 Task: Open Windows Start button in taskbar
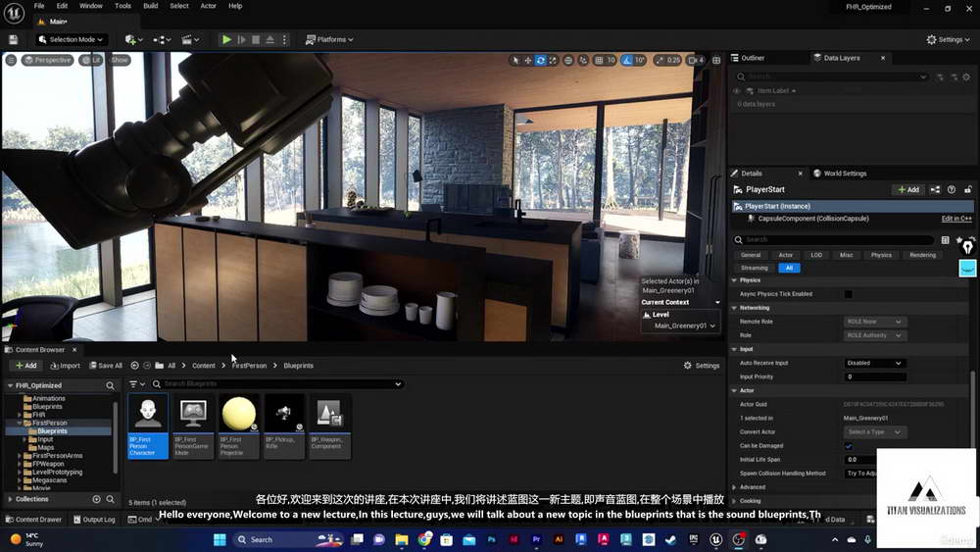coord(220,539)
